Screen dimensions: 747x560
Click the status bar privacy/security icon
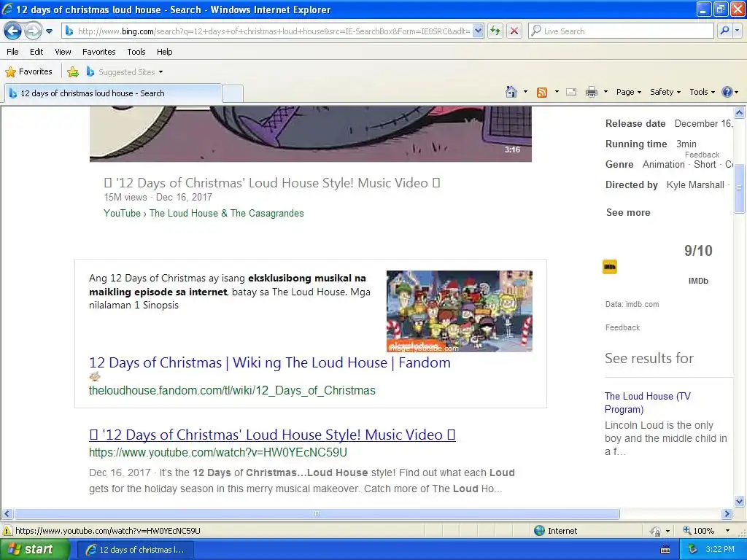656,531
